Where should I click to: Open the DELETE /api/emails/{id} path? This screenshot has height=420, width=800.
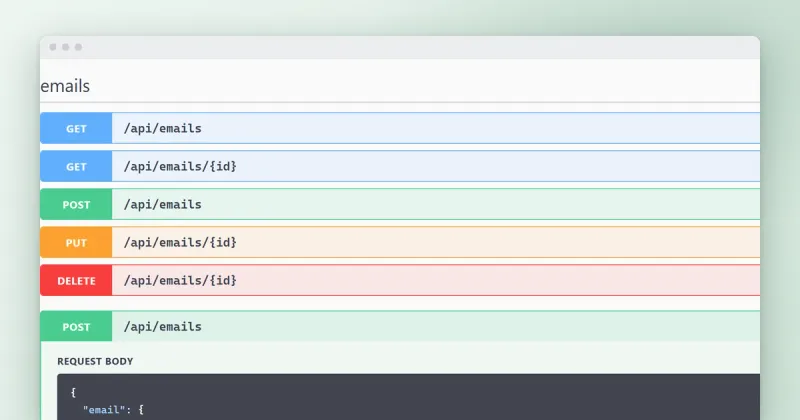(x=180, y=281)
